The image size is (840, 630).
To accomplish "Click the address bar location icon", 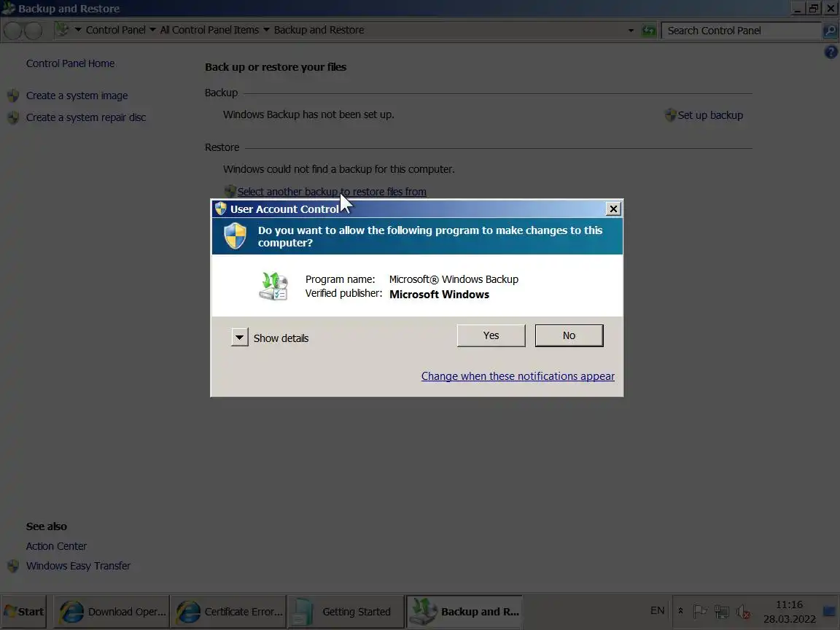I will 63,30.
